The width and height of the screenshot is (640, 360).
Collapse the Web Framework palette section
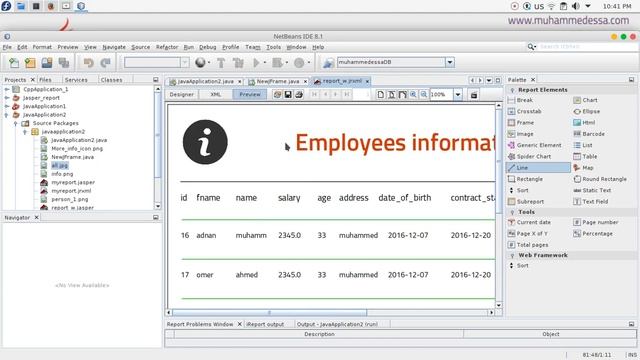[x=512, y=256]
